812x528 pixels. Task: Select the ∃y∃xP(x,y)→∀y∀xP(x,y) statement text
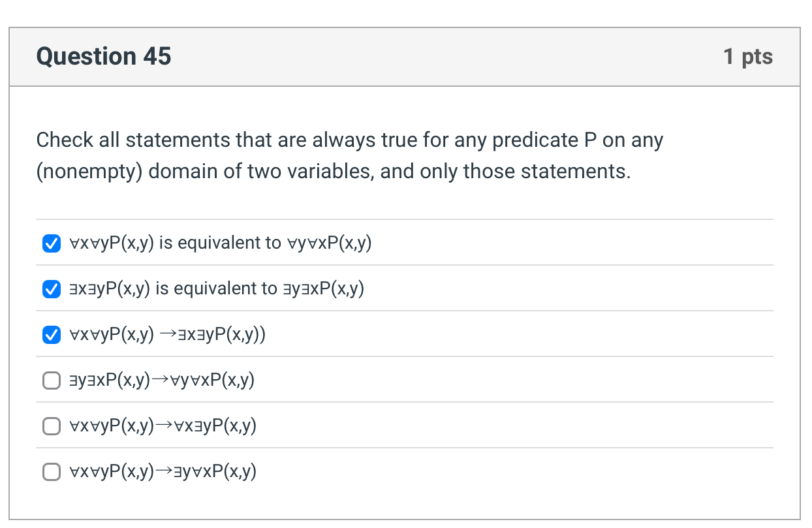point(160,380)
